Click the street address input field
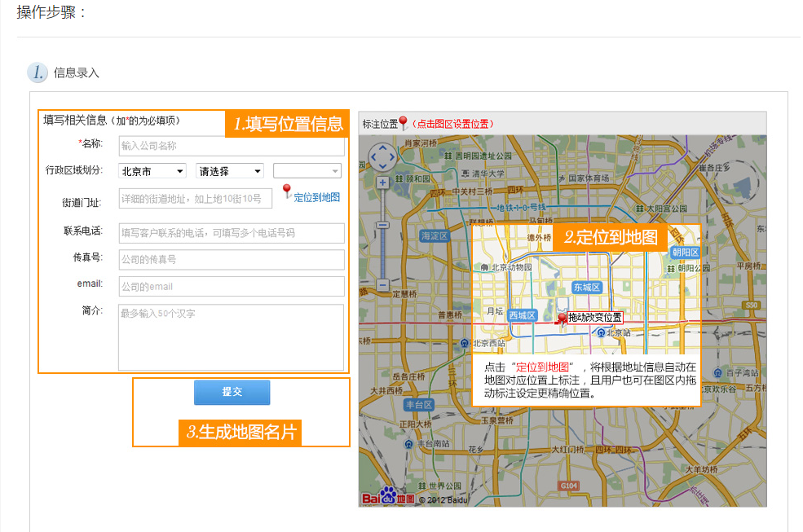Viewport: 803px width, 532px height. [195, 199]
